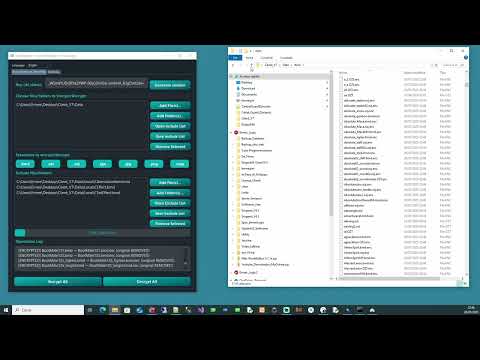The image size is (480, 360).
Task: Collapse the Quick access tree node
Action: pyautogui.click(x=232, y=76)
